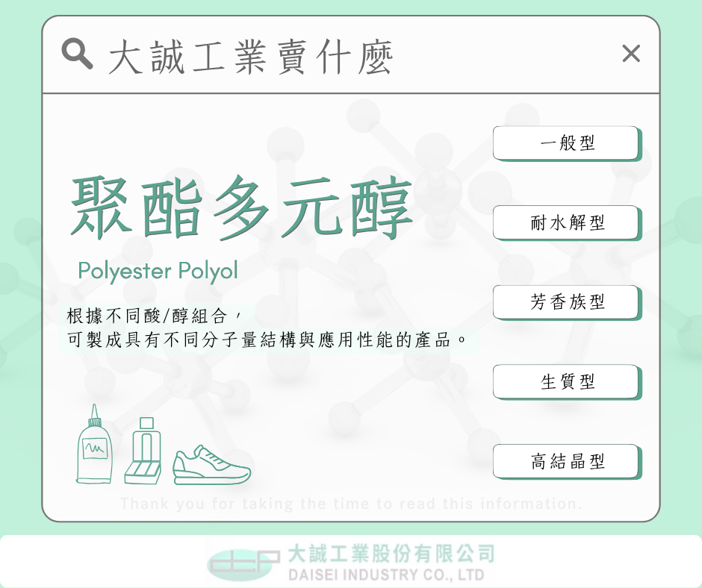Open the 高結晶型 category
Screen dimensions: 702x588
pos(567,461)
